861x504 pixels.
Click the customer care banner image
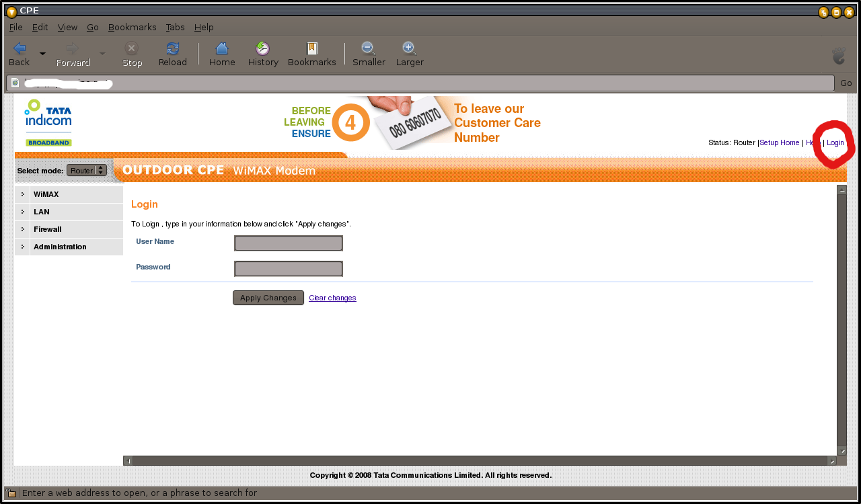click(412, 122)
